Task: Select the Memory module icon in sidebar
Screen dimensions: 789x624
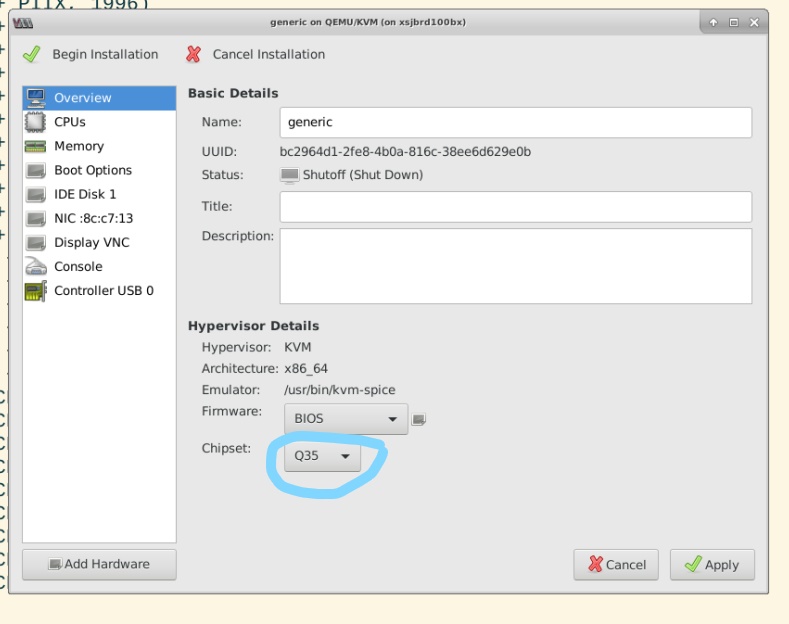Action: 36,146
